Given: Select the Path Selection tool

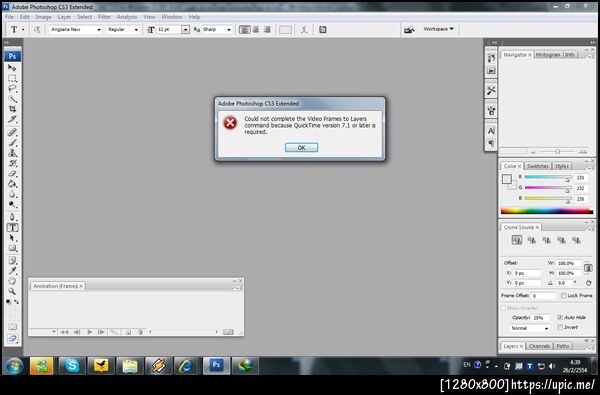Looking at the screenshot, I should [12, 238].
